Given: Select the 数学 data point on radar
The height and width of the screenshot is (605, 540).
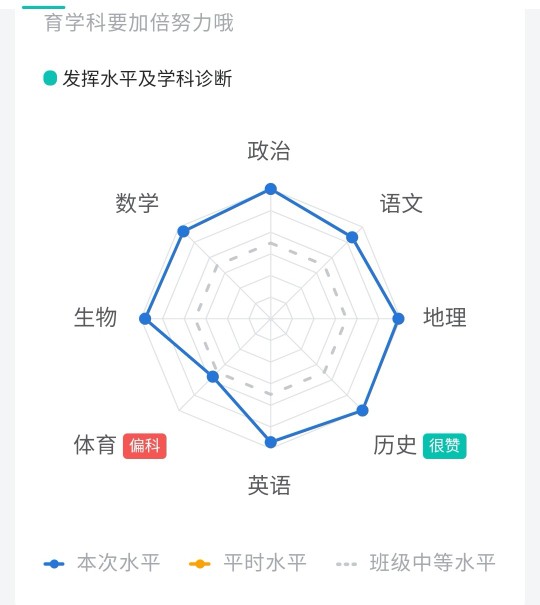Looking at the screenshot, I should pos(183,232).
